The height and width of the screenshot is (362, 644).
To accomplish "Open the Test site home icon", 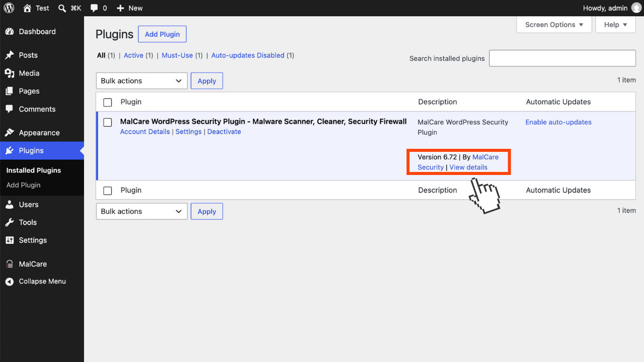I will [x=27, y=8].
